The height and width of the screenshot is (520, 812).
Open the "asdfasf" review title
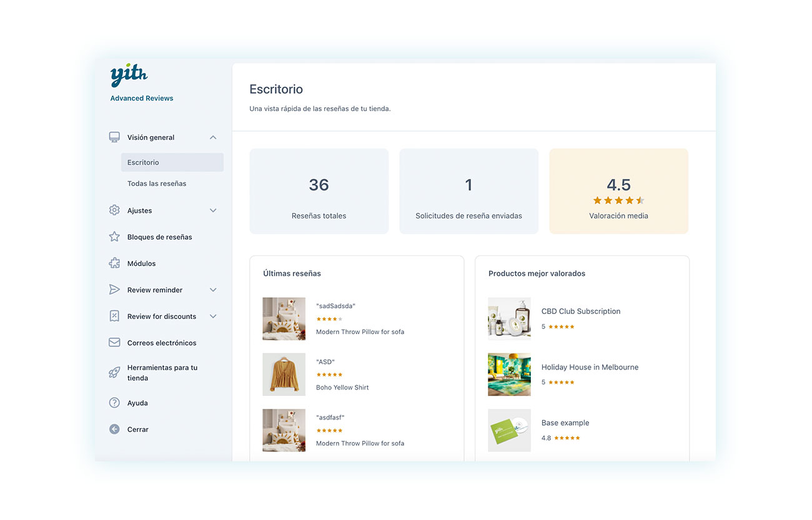click(330, 418)
